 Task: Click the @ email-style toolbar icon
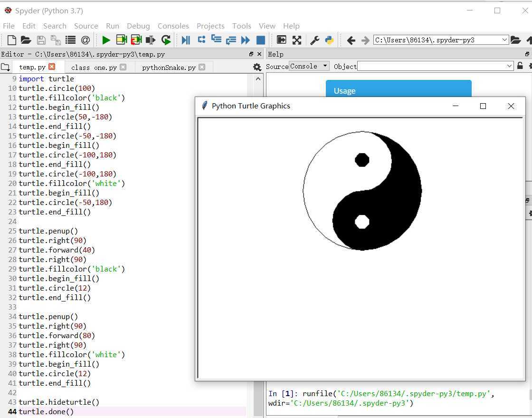(85, 40)
